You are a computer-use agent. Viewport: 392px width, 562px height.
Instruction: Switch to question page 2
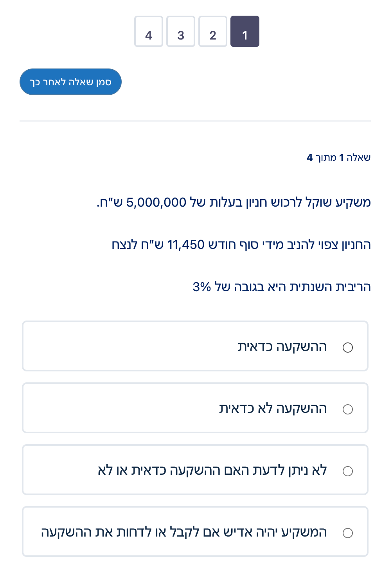[212, 32]
